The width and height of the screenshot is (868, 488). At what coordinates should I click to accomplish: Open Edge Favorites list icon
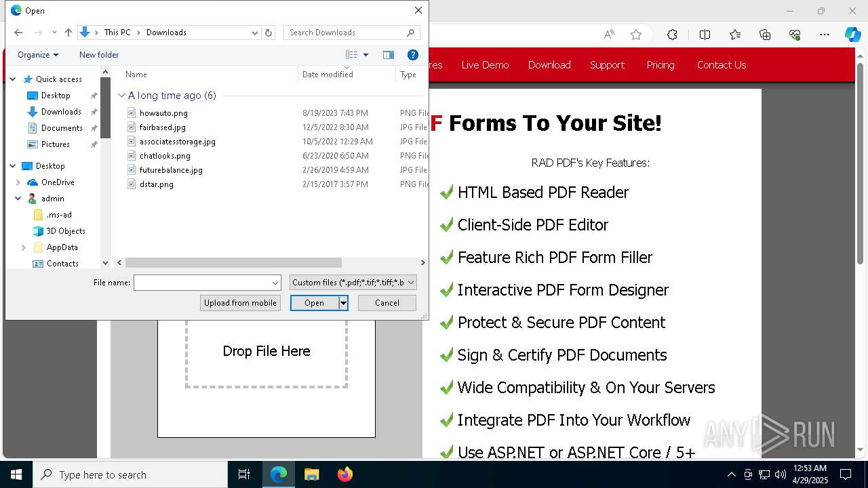pos(735,35)
